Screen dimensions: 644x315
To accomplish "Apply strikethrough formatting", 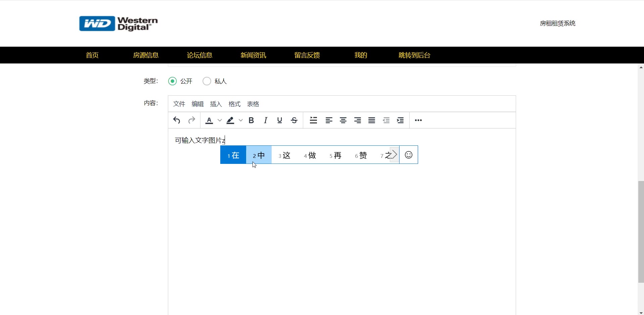I will tap(294, 120).
